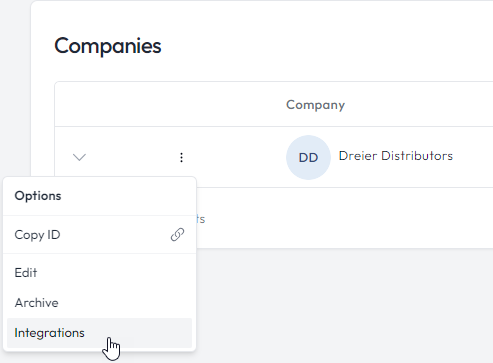Click the blank space right of Options title

click(128, 196)
